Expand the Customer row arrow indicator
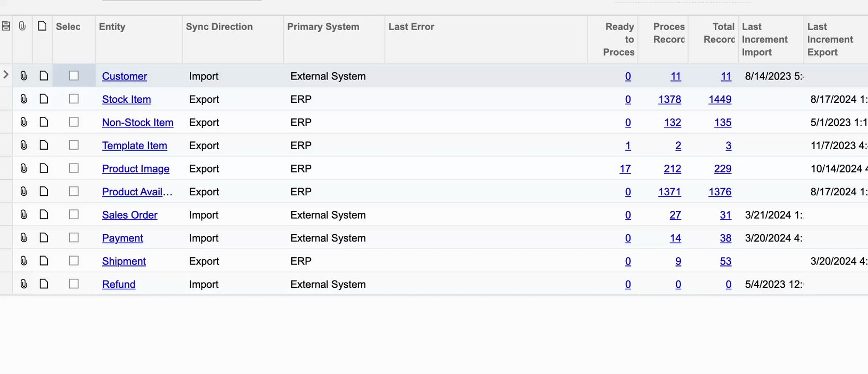This screenshot has height=374, width=868. [x=6, y=75]
